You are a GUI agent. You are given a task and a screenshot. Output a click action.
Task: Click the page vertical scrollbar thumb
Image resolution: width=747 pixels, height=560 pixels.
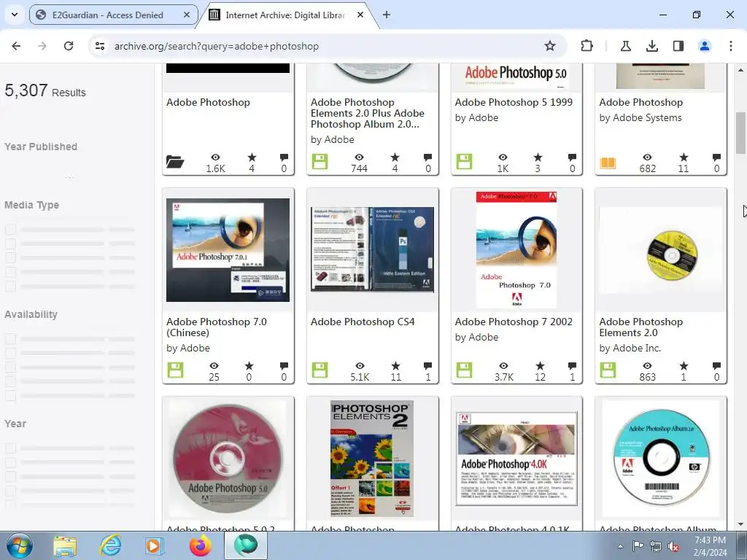pyautogui.click(x=741, y=133)
